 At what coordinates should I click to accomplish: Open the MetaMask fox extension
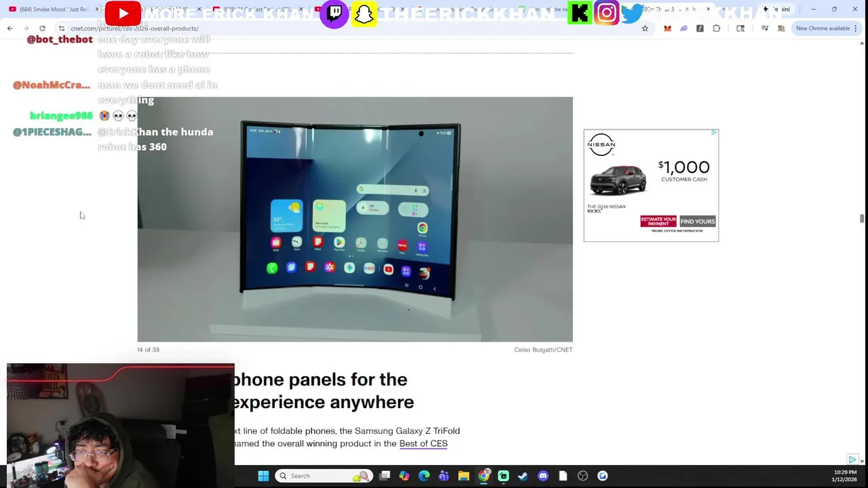[667, 28]
